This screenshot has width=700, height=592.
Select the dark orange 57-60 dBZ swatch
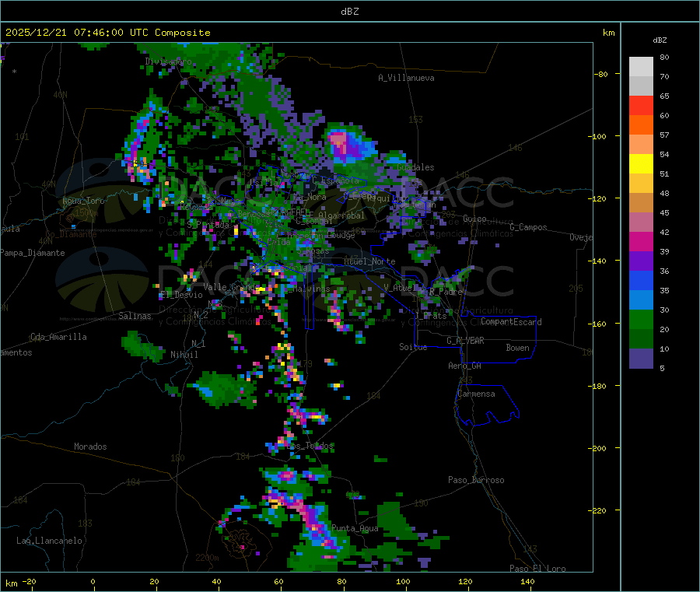click(x=641, y=125)
